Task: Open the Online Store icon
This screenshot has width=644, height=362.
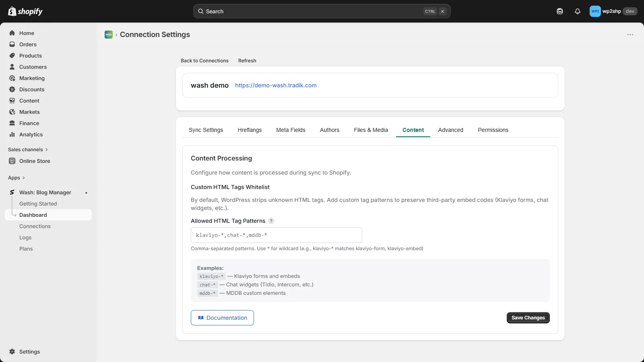Action: click(12, 161)
